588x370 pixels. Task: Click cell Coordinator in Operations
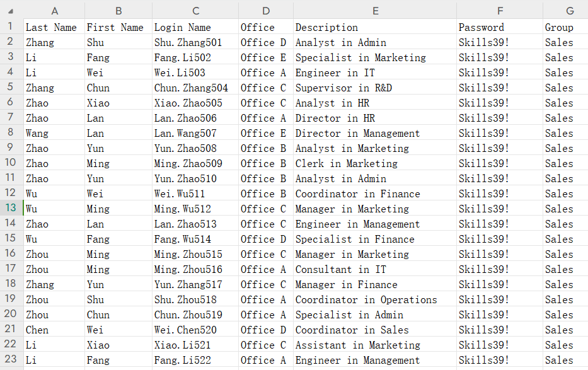point(375,299)
